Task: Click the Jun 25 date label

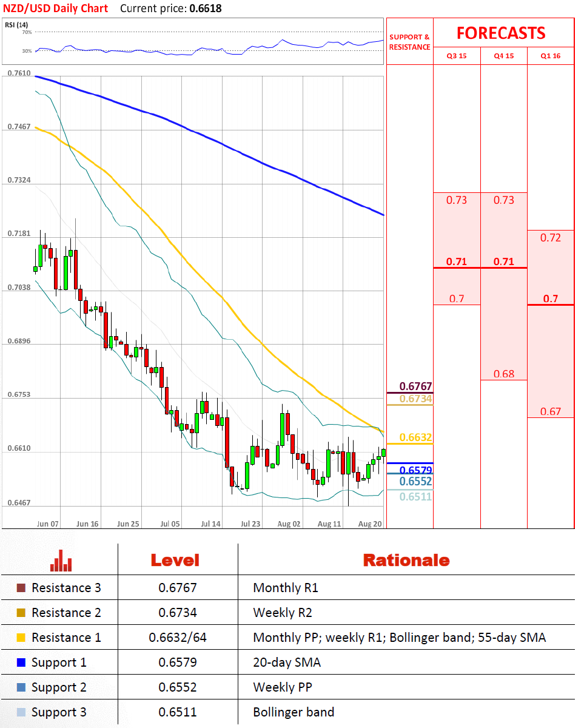Action: point(128,524)
